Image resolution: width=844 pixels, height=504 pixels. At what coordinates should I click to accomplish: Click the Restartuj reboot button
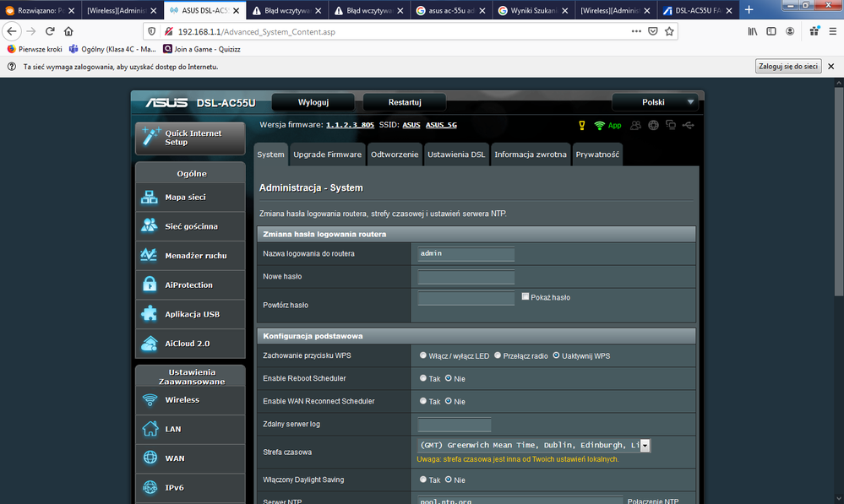point(405,102)
